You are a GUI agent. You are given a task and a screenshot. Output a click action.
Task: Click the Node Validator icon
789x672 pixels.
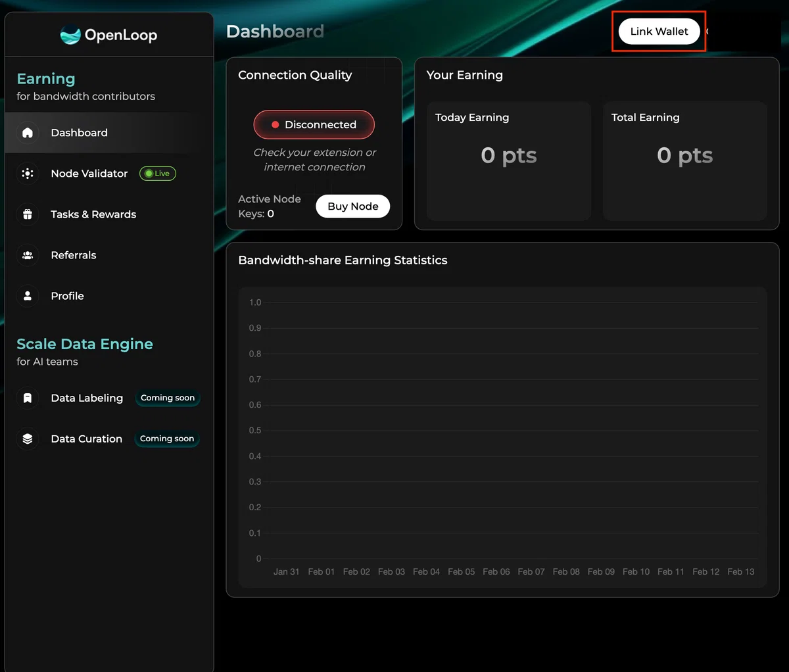tap(28, 174)
